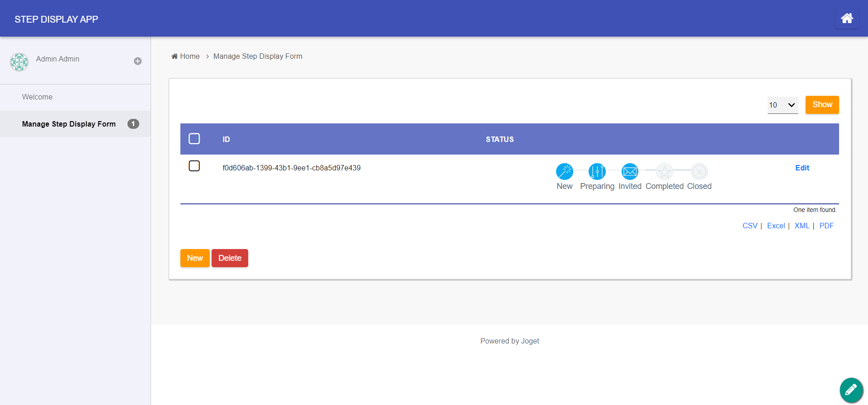Click the 'One item found.' text
Screen dimensions: 868x405
tap(815, 210)
